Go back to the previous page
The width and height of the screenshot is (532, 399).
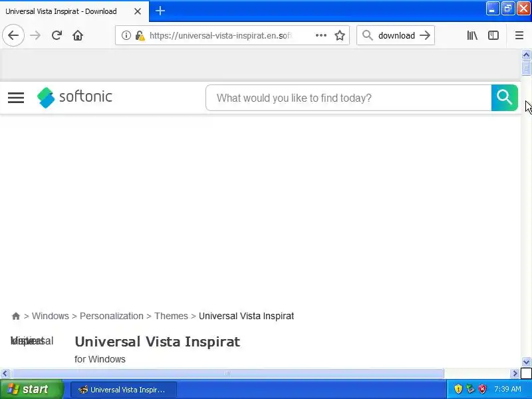[13, 35]
